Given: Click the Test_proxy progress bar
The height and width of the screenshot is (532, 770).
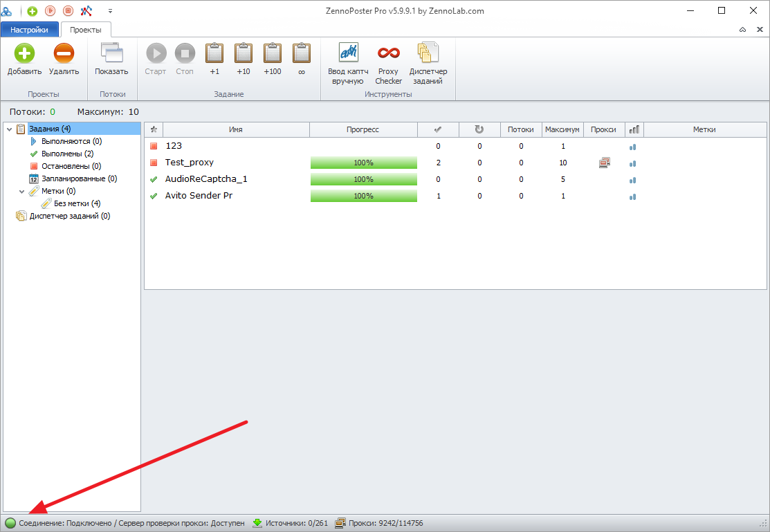Looking at the screenshot, I should tap(363, 163).
